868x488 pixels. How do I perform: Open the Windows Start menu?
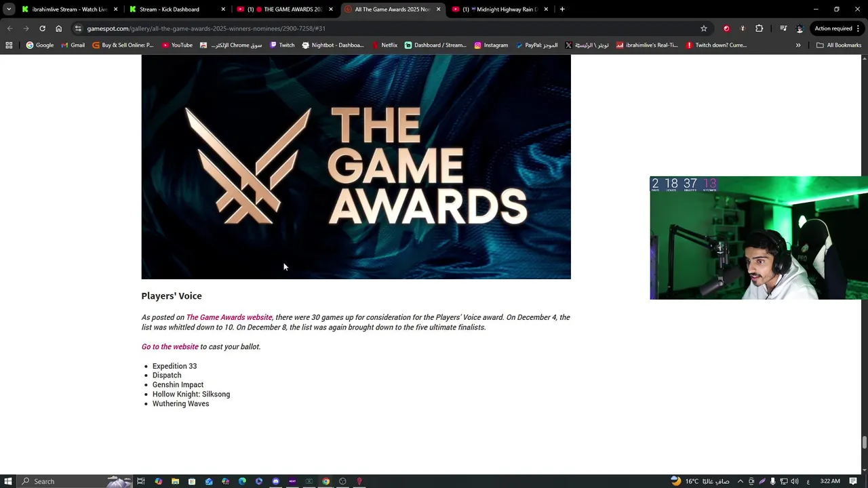point(8,481)
